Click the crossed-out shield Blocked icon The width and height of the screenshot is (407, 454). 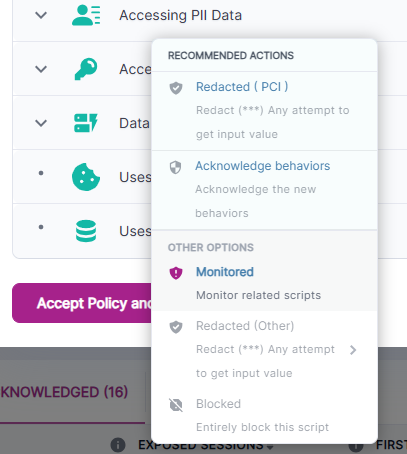[x=176, y=405]
